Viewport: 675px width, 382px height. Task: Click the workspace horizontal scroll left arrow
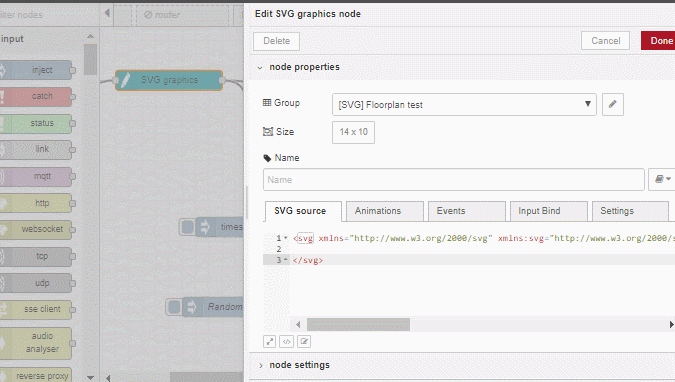pyautogui.click(x=108, y=378)
